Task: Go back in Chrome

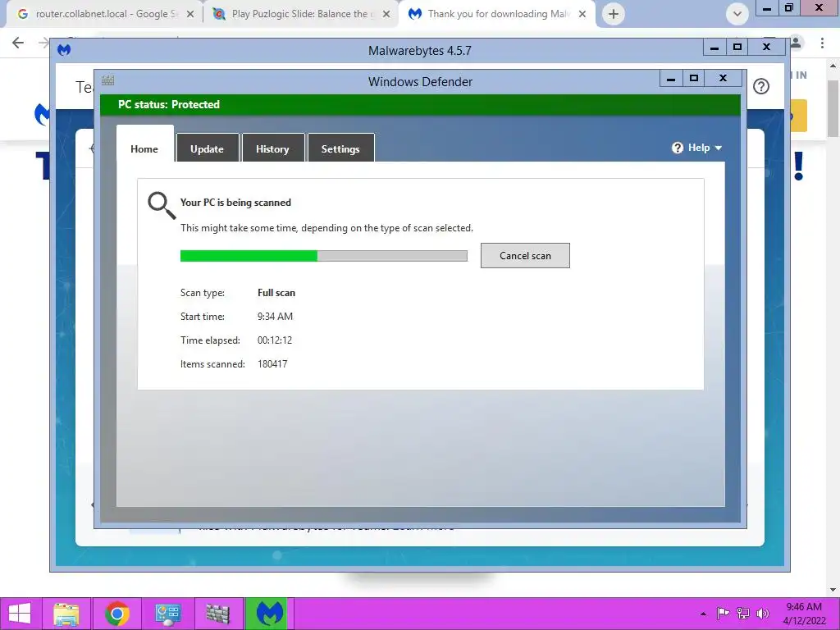Action: point(18,43)
